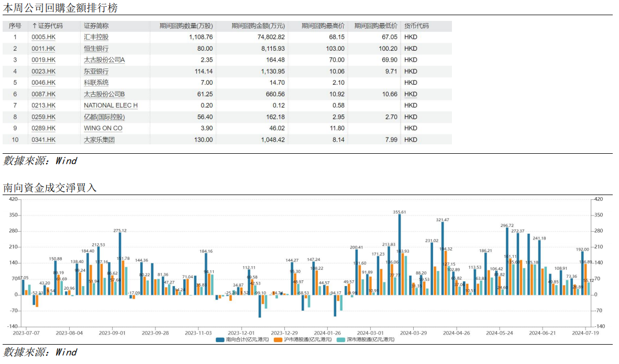The height and width of the screenshot is (364, 619).
Task: Click the 321.47 bar data label
Action: 442,220
